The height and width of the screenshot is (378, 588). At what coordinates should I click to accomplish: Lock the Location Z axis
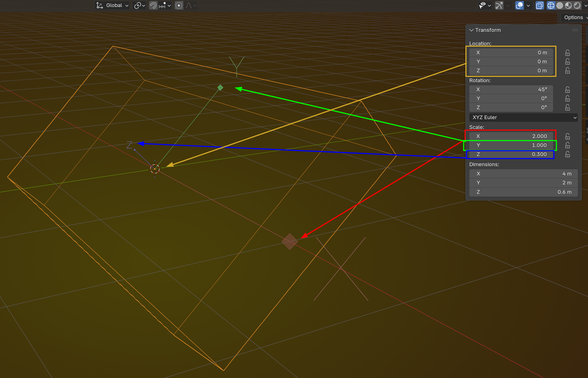pos(568,71)
